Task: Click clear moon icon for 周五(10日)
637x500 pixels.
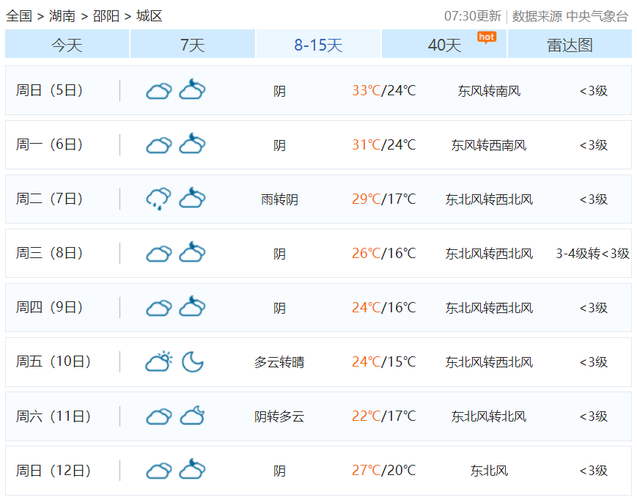Action: click(x=193, y=362)
